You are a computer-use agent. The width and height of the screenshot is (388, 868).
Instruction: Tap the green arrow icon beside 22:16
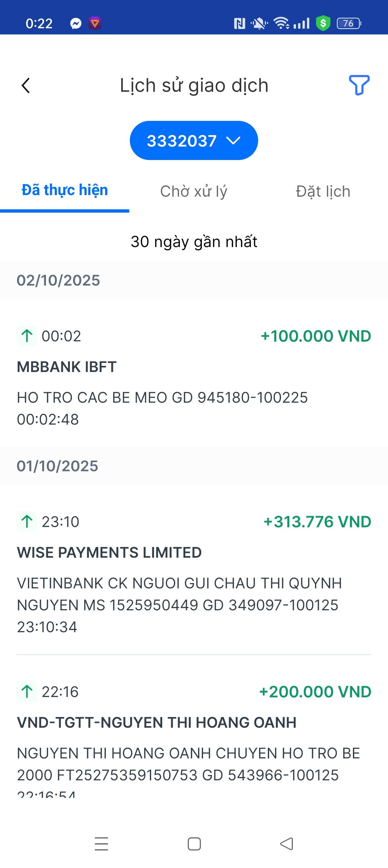pyautogui.click(x=27, y=692)
